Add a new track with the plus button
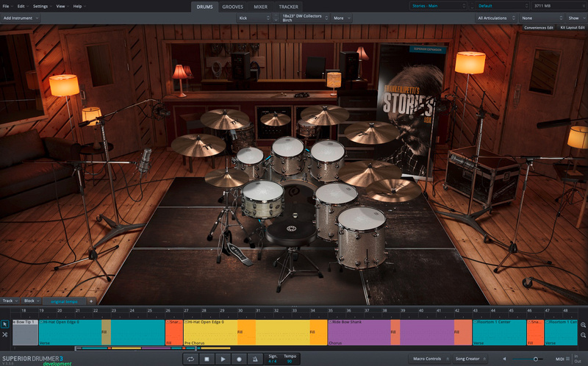 91,301
